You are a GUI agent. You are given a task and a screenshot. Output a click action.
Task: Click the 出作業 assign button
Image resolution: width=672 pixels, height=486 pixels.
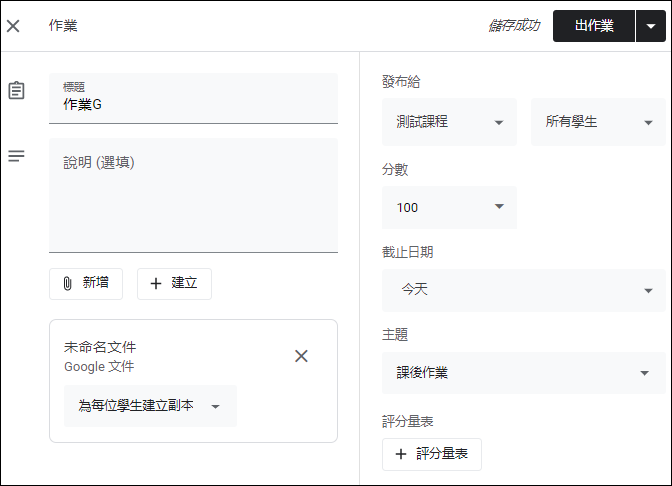(x=594, y=26)
